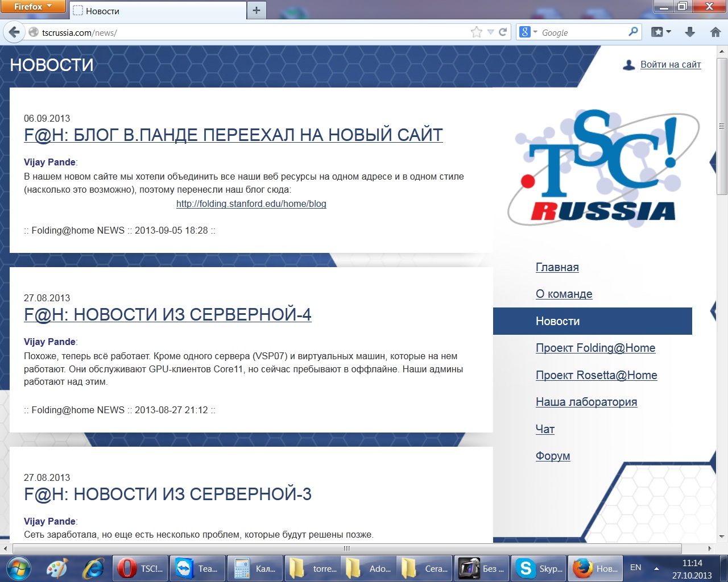Switch to the Opera TSC! taskbar window
The image size is (728, 582).
[140, 568]
